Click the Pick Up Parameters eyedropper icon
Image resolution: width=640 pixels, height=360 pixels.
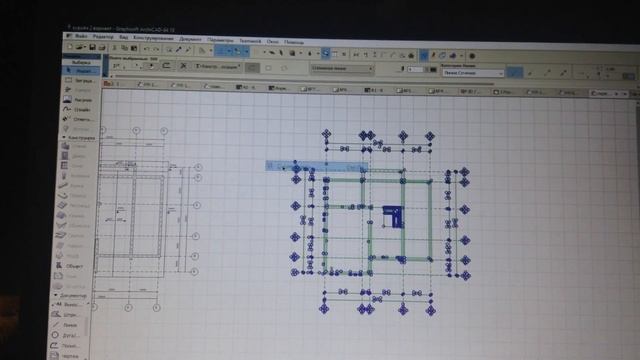pyautogui.click(x=179, y=50)
